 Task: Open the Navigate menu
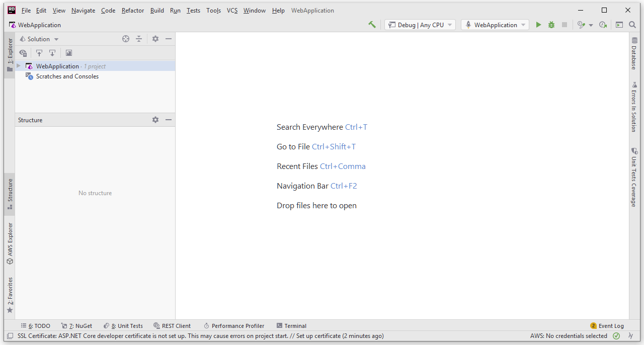[83, 10]
